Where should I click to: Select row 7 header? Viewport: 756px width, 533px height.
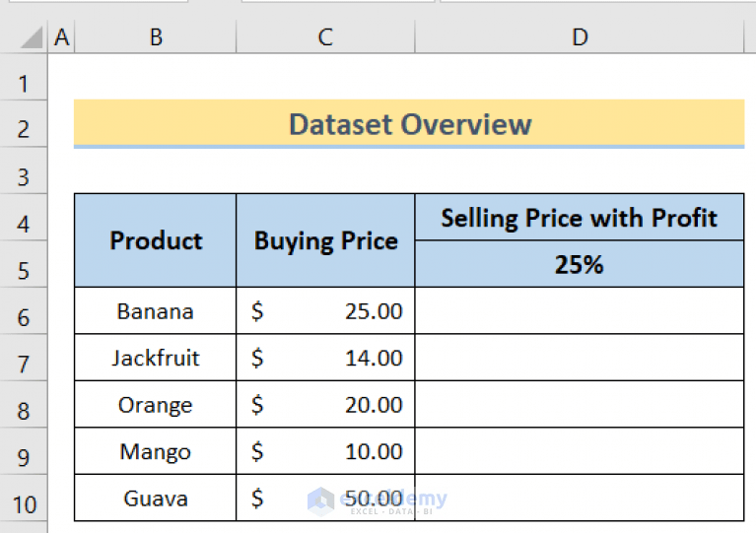point(23,358)
